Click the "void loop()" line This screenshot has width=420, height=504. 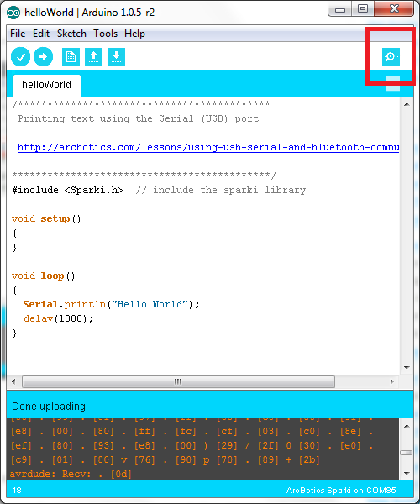[x=44, y=276]
